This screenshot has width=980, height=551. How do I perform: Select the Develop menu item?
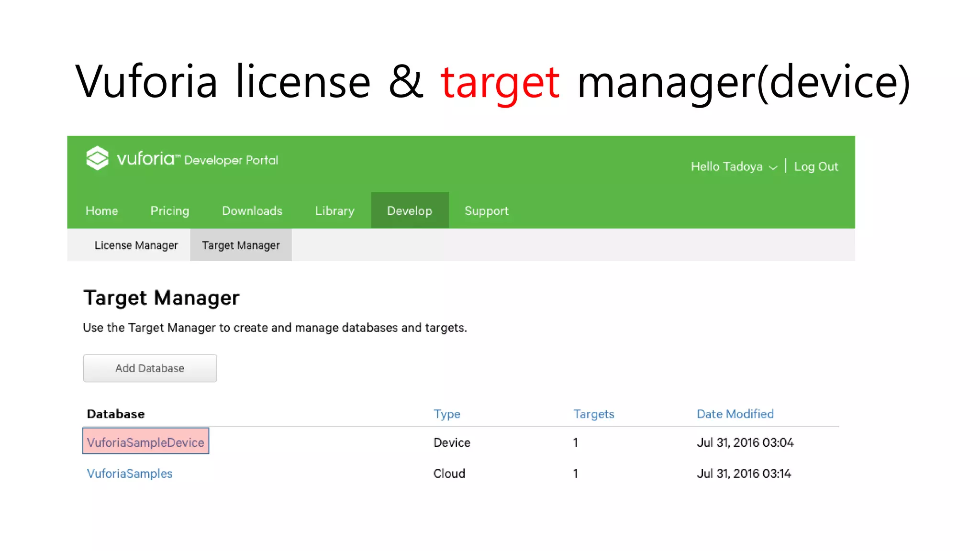[x=409, y=211]
